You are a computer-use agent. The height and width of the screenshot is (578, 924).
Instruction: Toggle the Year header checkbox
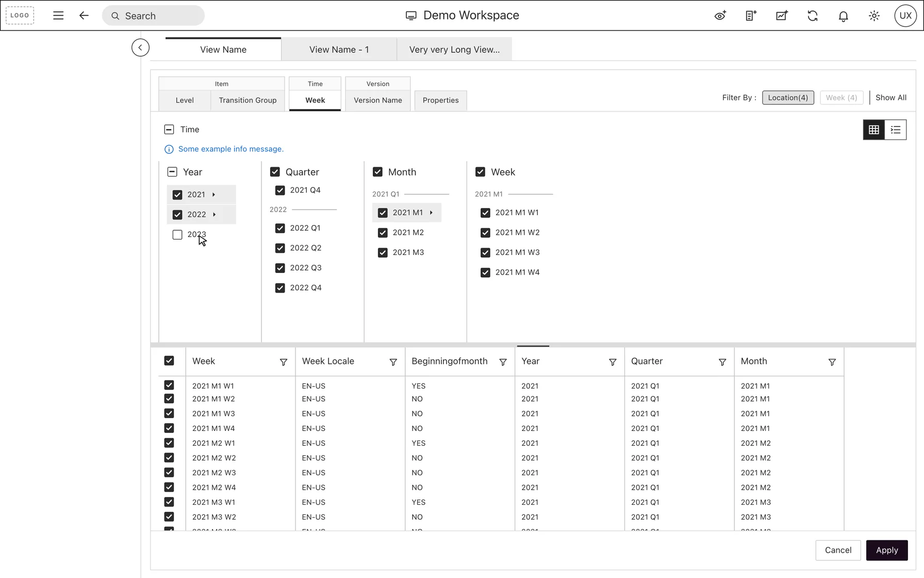pos(172,172)
